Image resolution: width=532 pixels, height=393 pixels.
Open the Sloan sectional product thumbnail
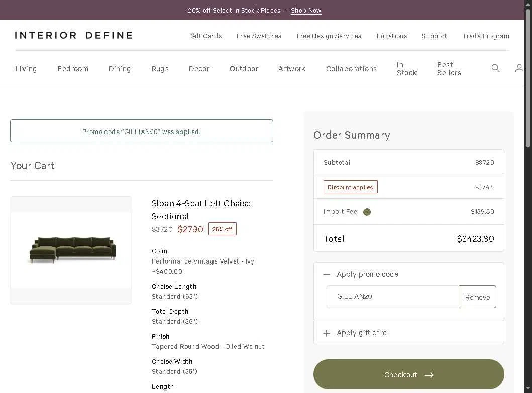tap(71, 250)
